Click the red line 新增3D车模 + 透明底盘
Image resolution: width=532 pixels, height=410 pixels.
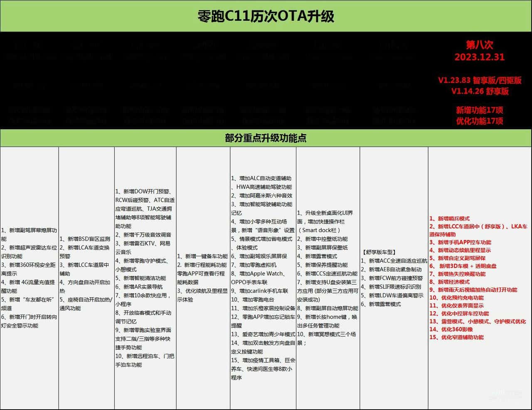coord(463,266)
